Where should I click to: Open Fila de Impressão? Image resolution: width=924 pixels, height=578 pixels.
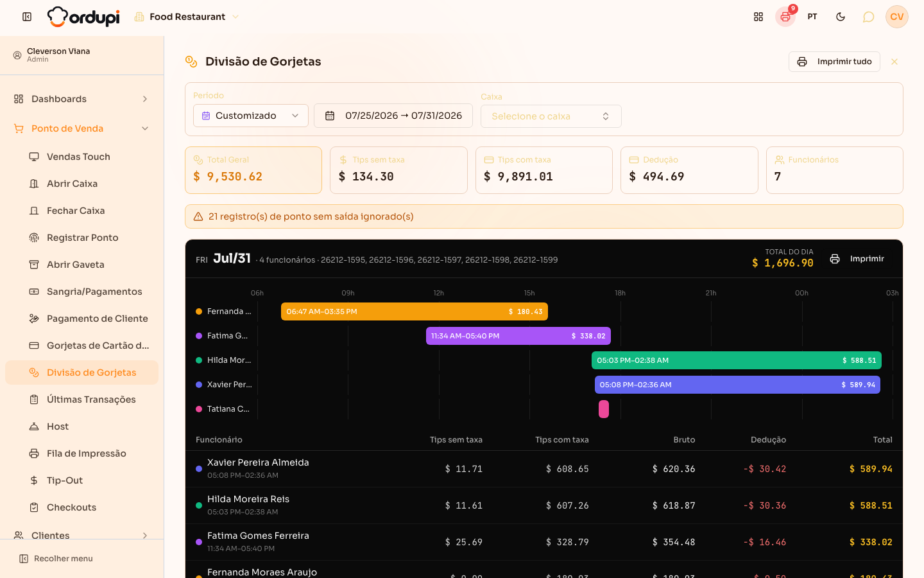point(81,453)
